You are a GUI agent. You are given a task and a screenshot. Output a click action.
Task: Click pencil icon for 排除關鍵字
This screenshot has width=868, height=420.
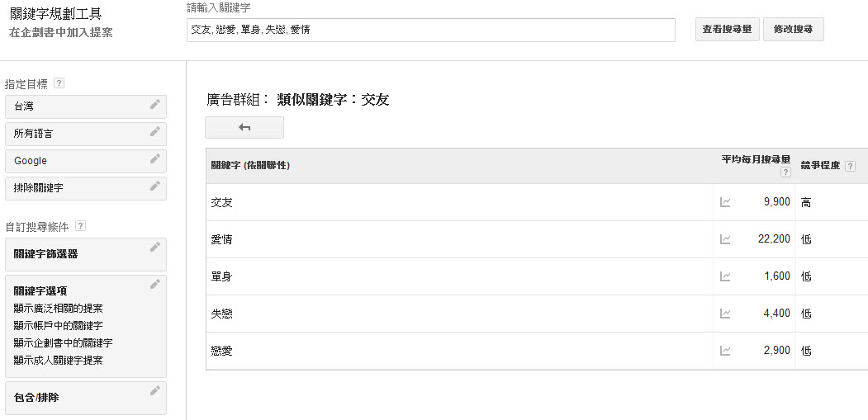pos(155,186)
